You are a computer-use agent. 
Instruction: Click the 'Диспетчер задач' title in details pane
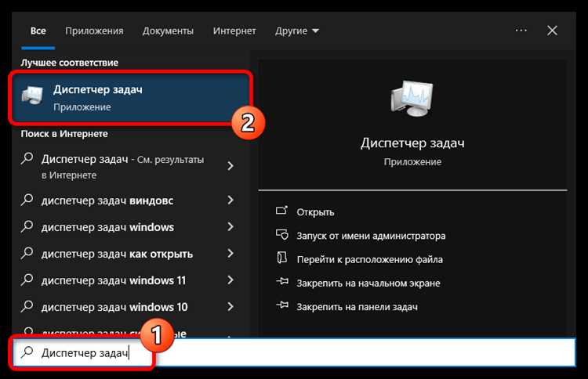[x=412, y=143]
